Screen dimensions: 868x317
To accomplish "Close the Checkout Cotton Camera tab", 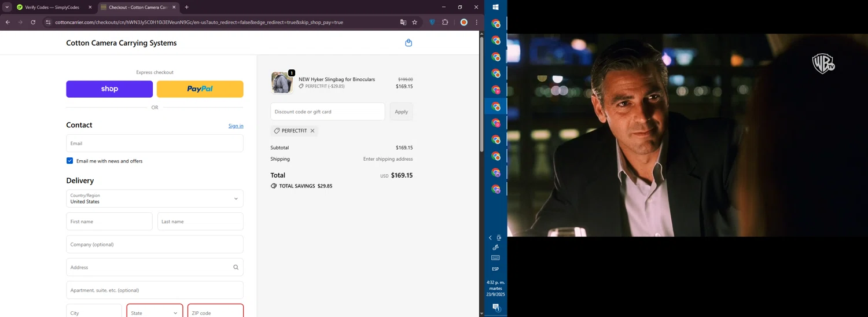I will point(174,8).
